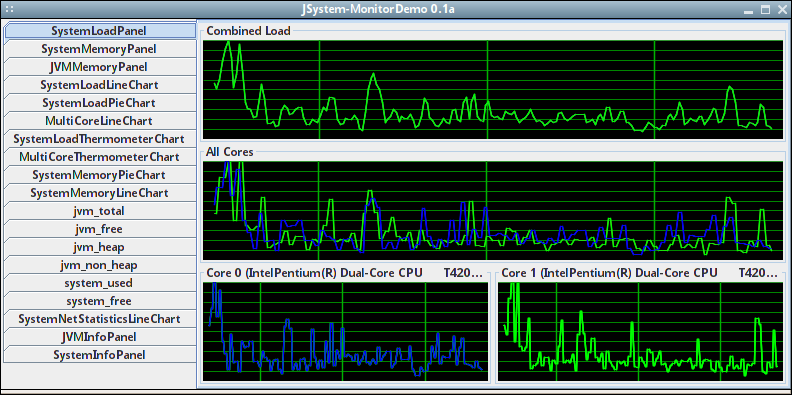View the SystemMemoryPieChart tab
This screenshot has height=395, width=792.
pos(100,175)
